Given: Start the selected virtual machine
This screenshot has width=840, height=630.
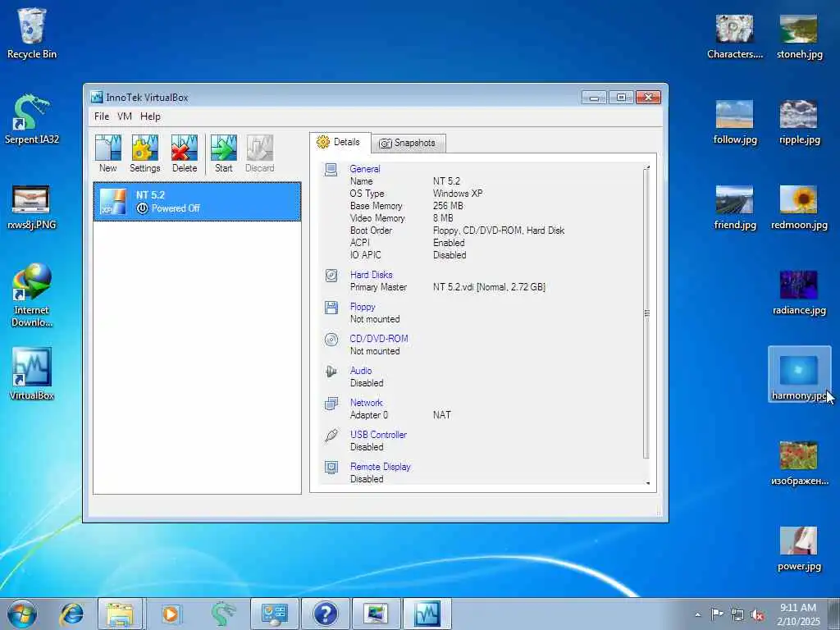Looking at the screenshot, I should point(223,153).
